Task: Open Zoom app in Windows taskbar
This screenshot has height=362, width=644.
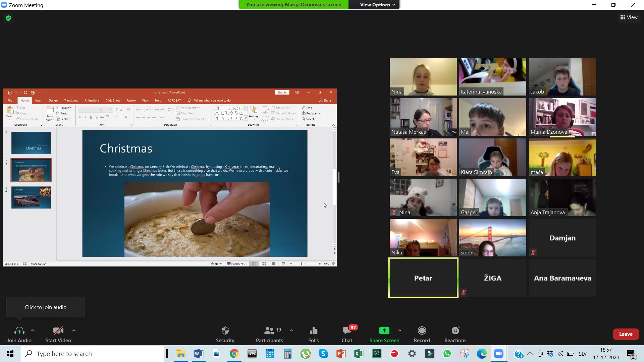Action: (499, 354)
